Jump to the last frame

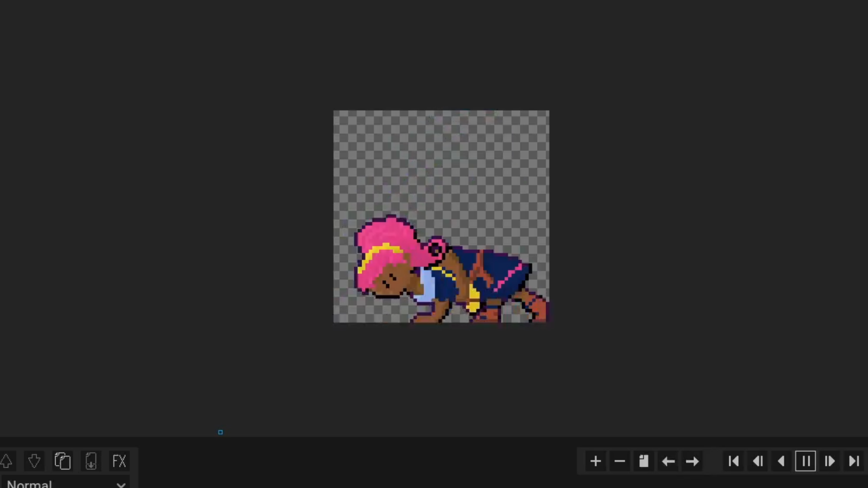pyautogui.click(x=854, y=461)
